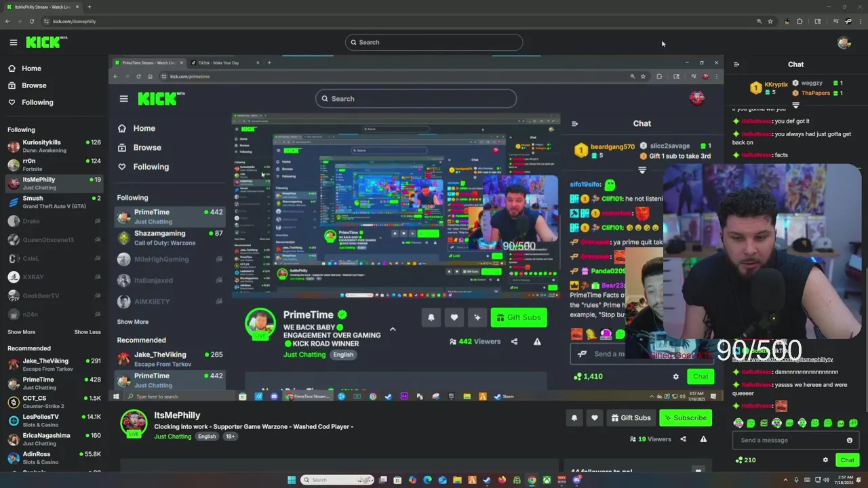The height and width of the screenshot is (488, 868).
Task: Open the Kick hamburger menu
Action: point(13,42)
